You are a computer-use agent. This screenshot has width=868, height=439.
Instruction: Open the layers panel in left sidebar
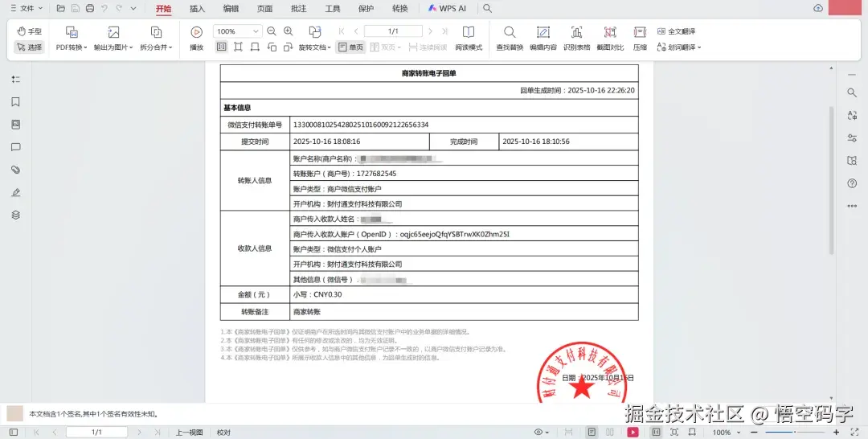(x=15, y=215)
